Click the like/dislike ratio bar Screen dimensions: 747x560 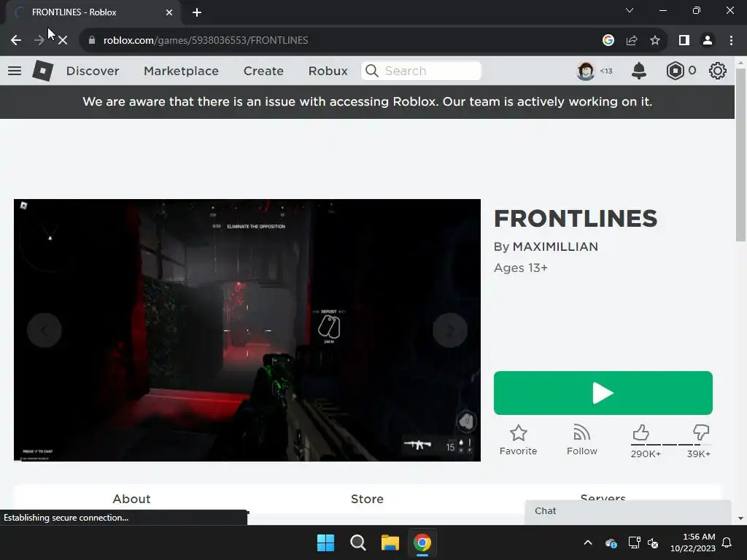point(670,445)
